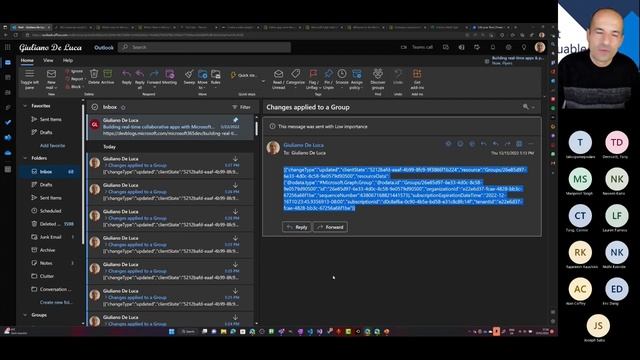The height and width of the screenshot is (360, 640).
Task: Toggle pin on the Building real-time message
Action: point(236,120)
